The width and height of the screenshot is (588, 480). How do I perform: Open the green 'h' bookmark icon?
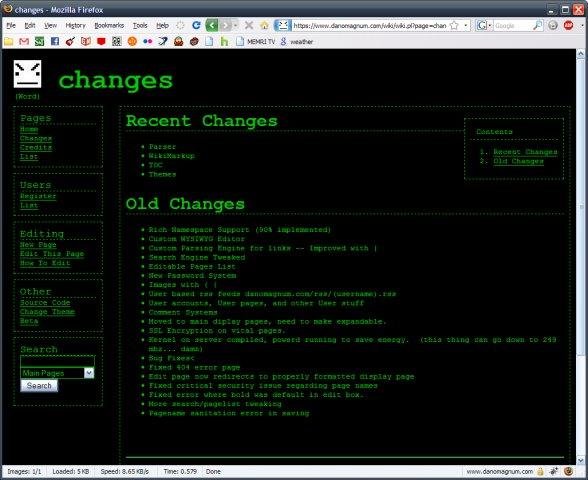[x=224, y=42]
